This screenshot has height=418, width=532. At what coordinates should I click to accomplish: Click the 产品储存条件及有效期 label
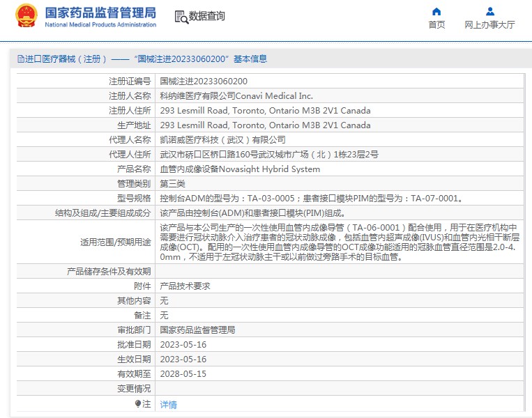pos(109,271)
